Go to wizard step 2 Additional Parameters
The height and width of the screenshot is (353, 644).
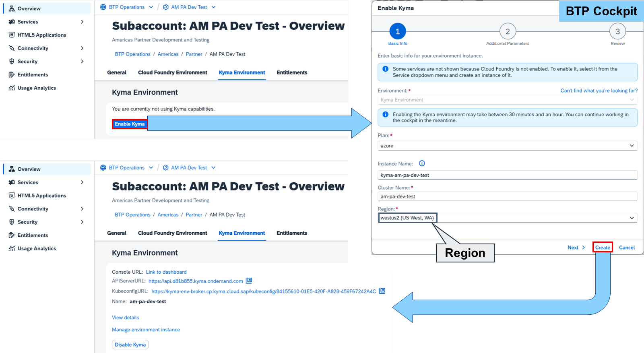point(508,31)
